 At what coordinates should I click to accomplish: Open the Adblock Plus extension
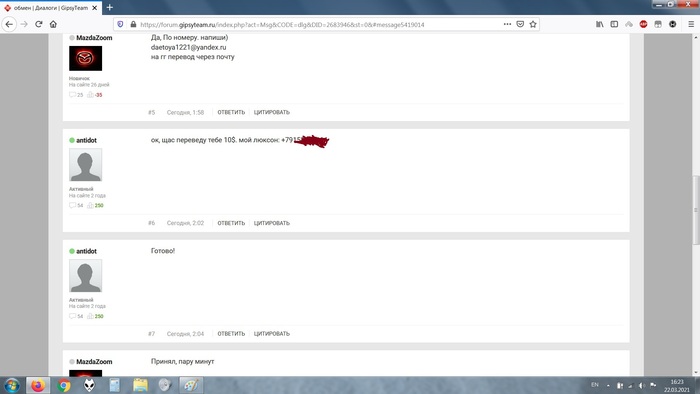643,24
